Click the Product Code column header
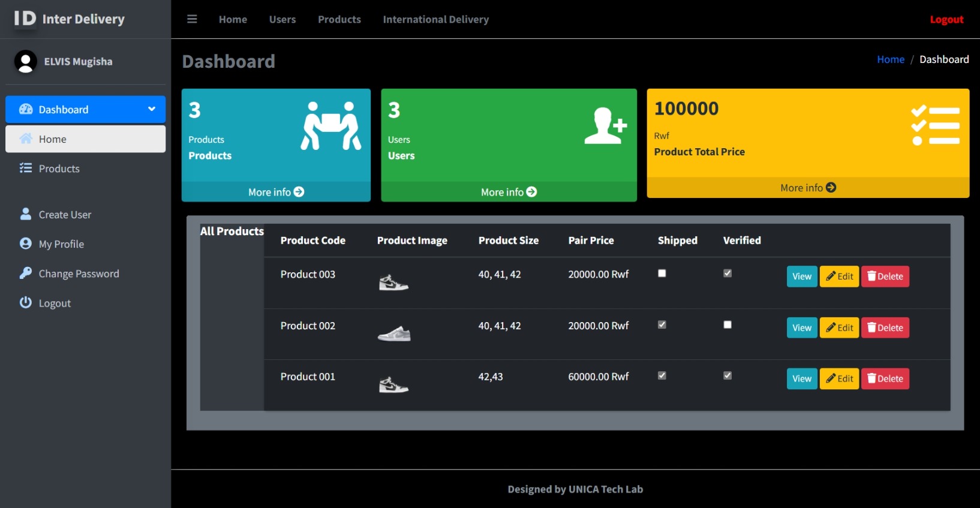The height and width of the screenshot is (508, 980). [313, 240]
